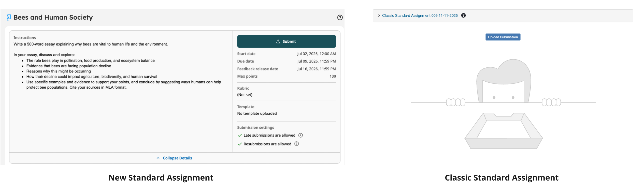Click the No template uploaded text
This screenshot has width=644, height=191.
pyautogui.click(x=257, y=113)
